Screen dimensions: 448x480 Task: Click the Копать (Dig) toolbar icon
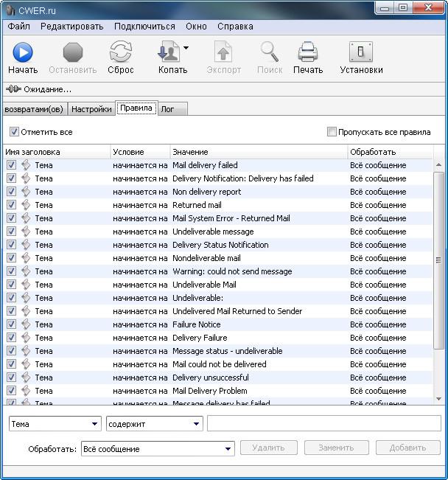tap(170, 52)
